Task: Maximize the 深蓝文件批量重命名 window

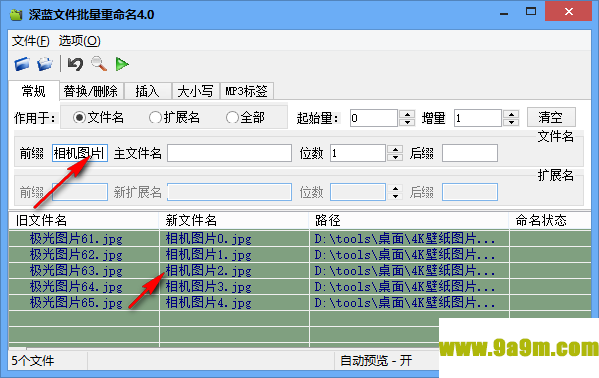Action: pos(531,11)
